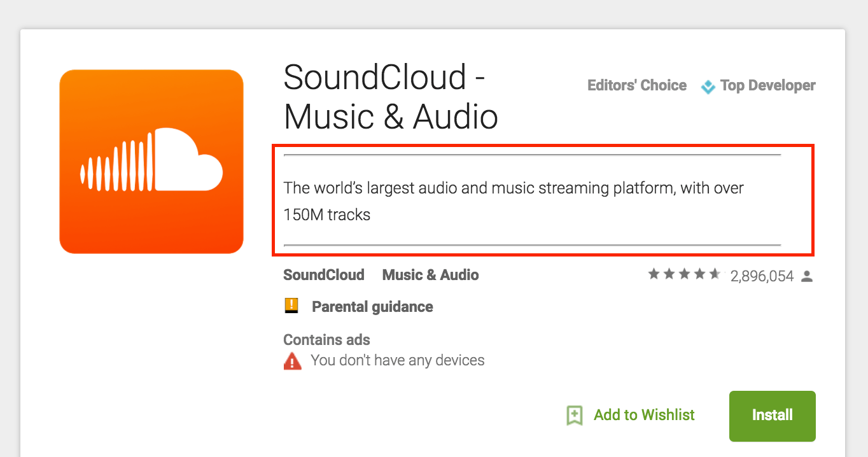Open the SoundCloud developer link

coord(324,275)
